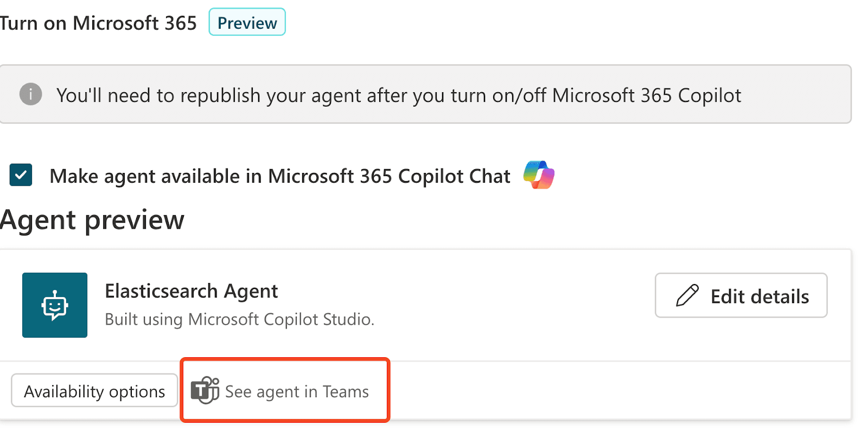
Task: Click the 'Make agent available' checkbox label
Action: click(279, 176)
